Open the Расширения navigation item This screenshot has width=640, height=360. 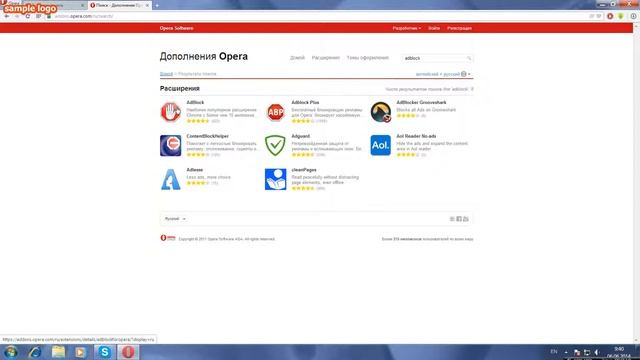[x=325, y=58]
